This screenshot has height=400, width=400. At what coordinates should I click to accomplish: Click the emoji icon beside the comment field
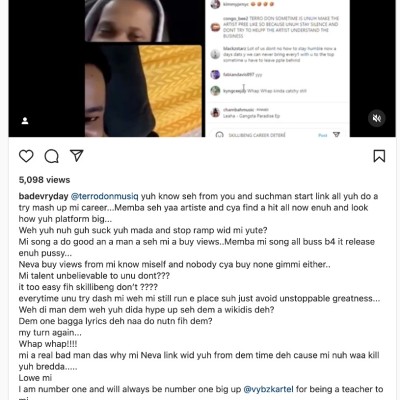click(x=219, y=135)
